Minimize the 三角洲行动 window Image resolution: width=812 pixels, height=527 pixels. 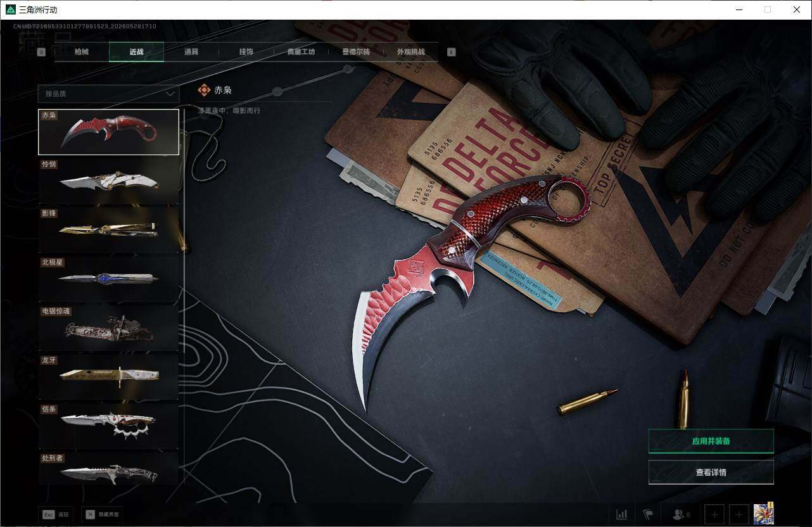(x=739, y=10)
